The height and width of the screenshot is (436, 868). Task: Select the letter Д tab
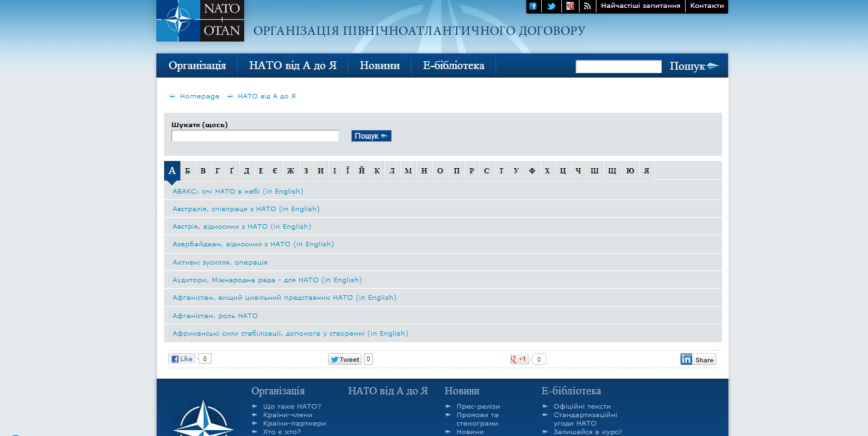(247, 171)
